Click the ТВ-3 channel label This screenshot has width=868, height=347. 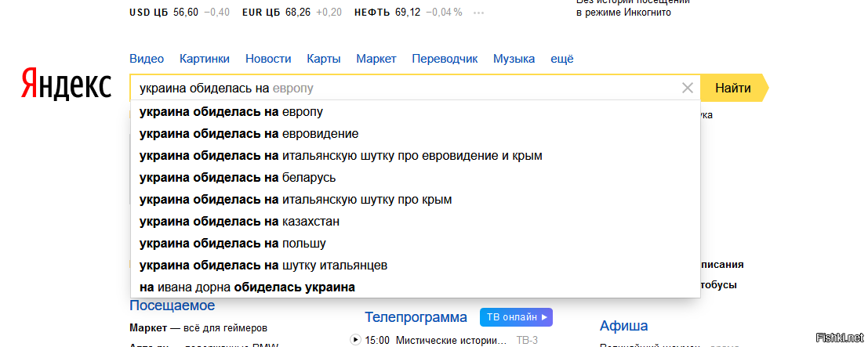(527, 340)
